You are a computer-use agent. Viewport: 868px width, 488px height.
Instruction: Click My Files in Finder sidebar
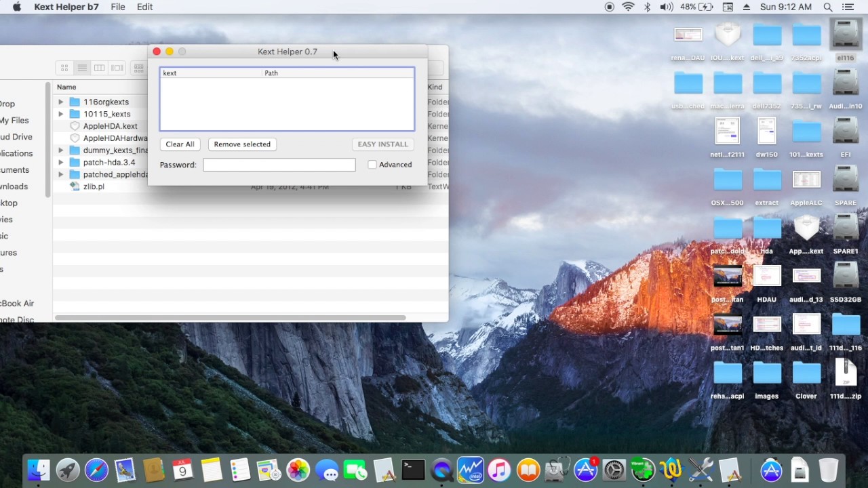(x=14, y=121)
